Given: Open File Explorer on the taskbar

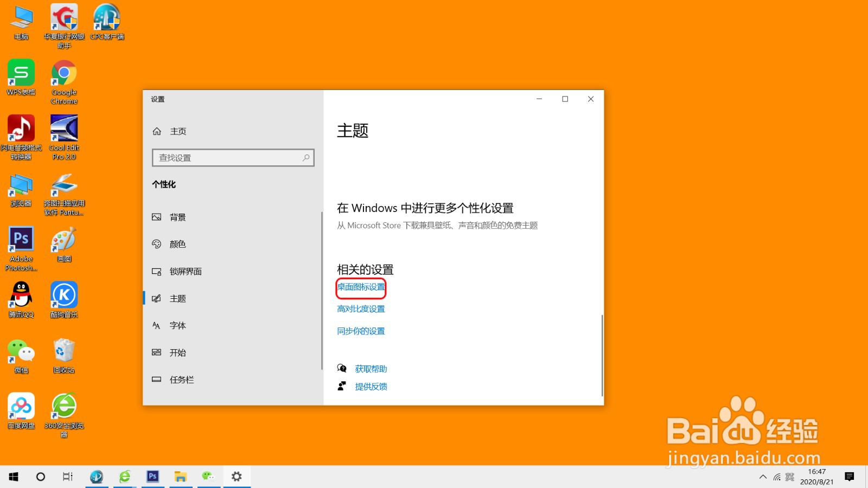Looking at the screenshot, I should (x=181, y=477).
